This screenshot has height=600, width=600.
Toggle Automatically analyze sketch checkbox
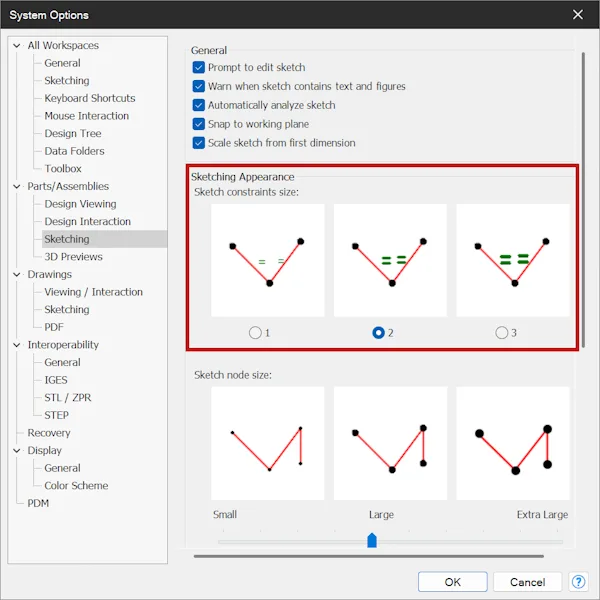(199, 105)
